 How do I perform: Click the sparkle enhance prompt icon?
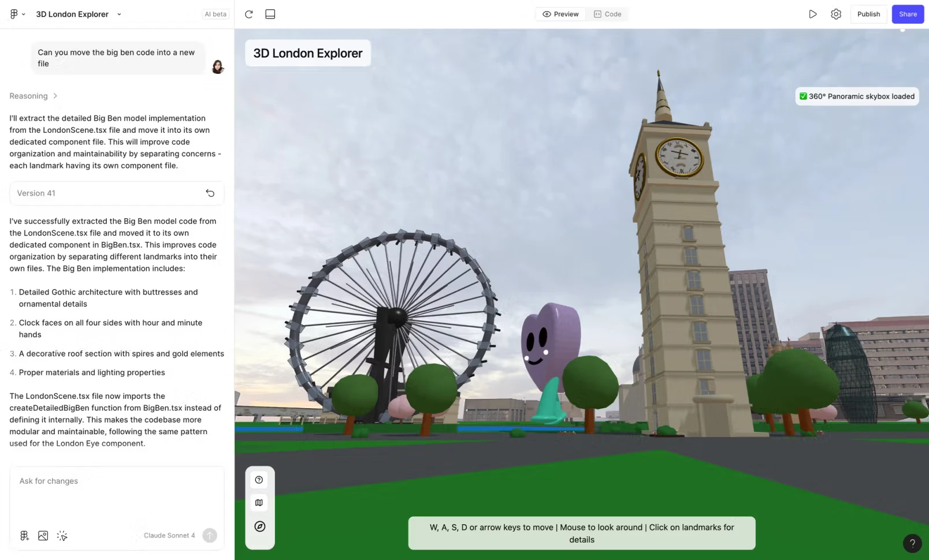coord(62,536)
